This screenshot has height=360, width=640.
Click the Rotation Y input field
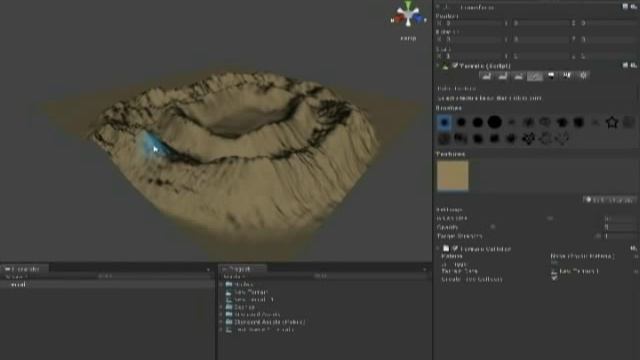pos(540,39)
